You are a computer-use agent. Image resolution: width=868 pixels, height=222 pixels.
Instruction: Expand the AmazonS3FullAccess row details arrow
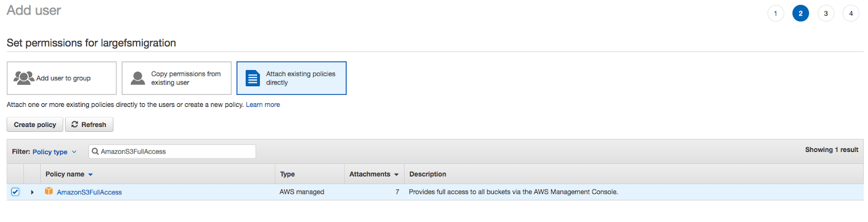pos(33,192)
